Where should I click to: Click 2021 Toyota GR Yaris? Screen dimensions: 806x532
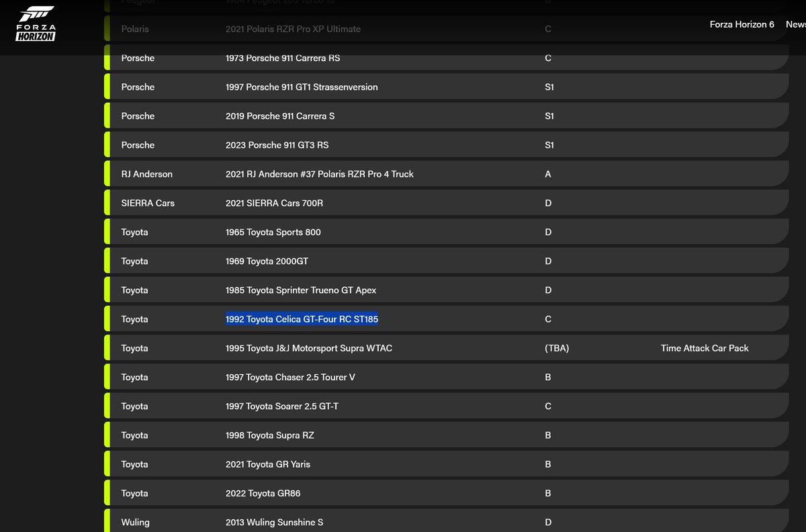[x=268, y=463]
